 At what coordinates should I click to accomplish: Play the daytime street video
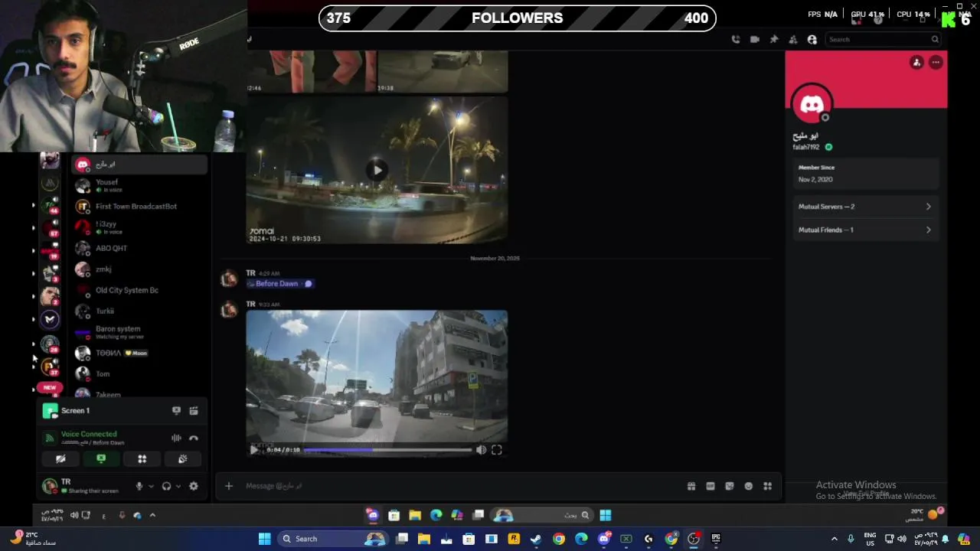[x=254, y=450]
